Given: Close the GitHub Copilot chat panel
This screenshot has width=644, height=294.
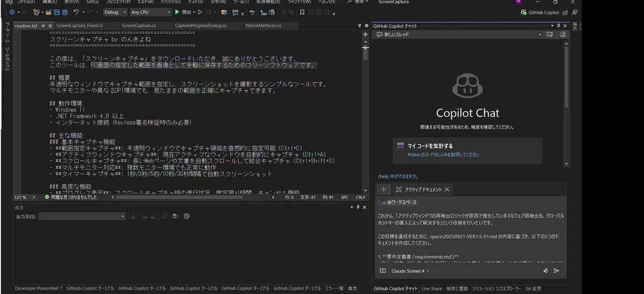Looking at the screenshot, I should [x=565, y=26].
